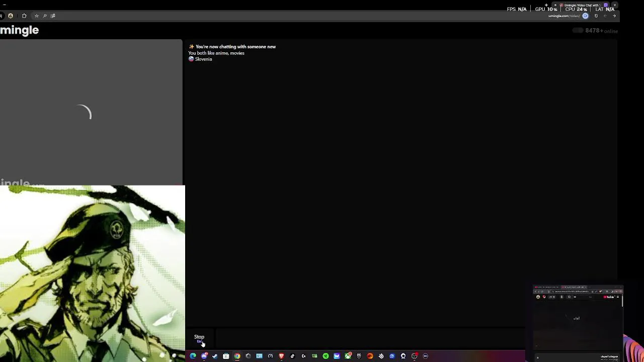Click the Umingle logo text
This screenshot has width=644, height=362.
[x=19, y=30]
